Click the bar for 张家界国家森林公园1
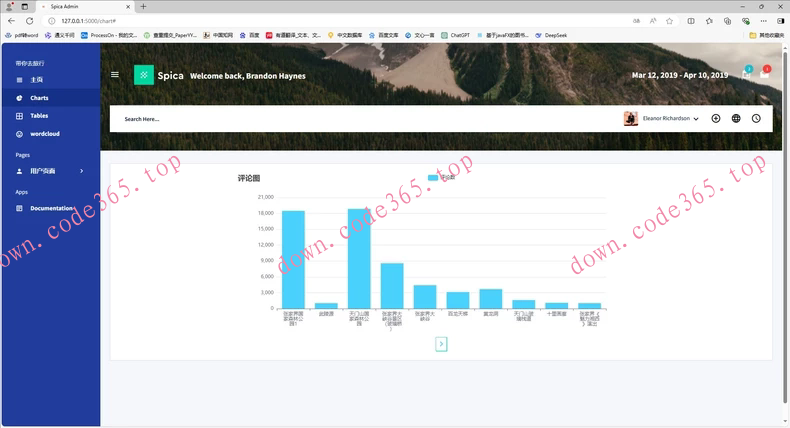 click(x=293, y=260)
